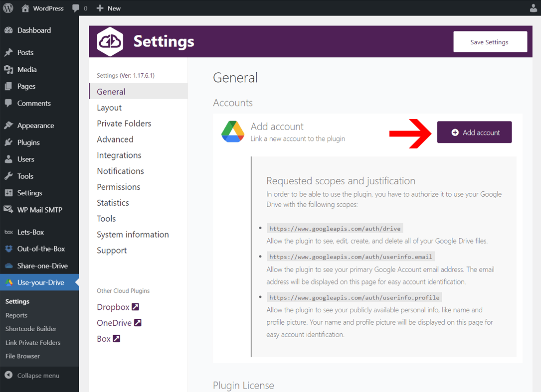The image size is (541, 392).
Task: Open the user profile icon in admin bar
Action: click(534, 8)
